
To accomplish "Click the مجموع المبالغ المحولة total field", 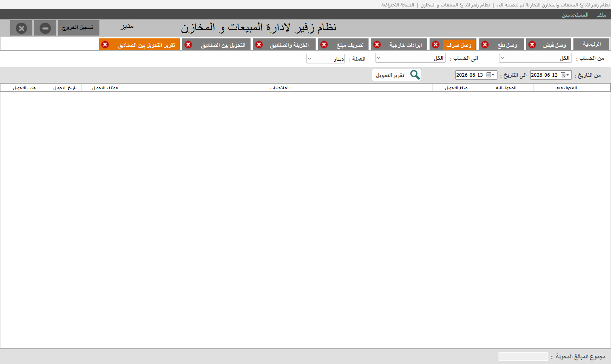I will (x=523, y=356).
